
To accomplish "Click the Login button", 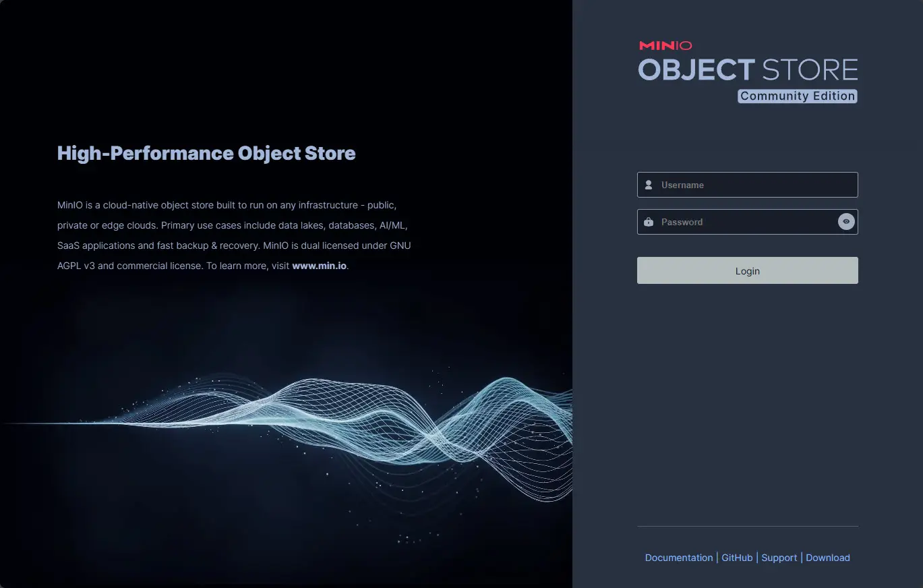I will (x=747, y=270).
